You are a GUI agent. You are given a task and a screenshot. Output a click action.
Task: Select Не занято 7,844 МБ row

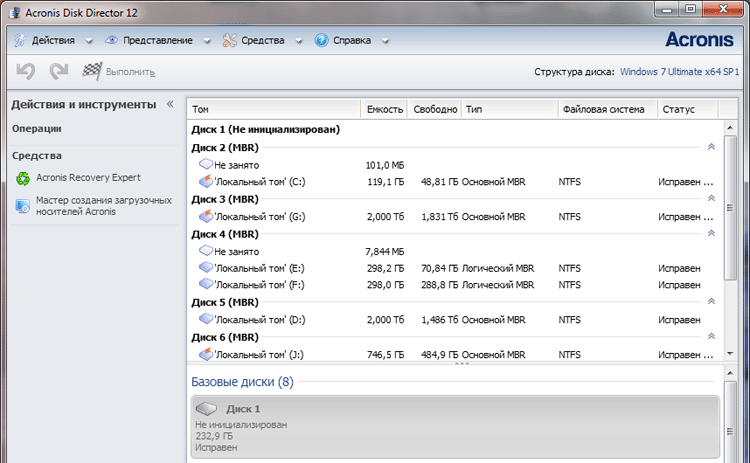(x=454, y=251)
